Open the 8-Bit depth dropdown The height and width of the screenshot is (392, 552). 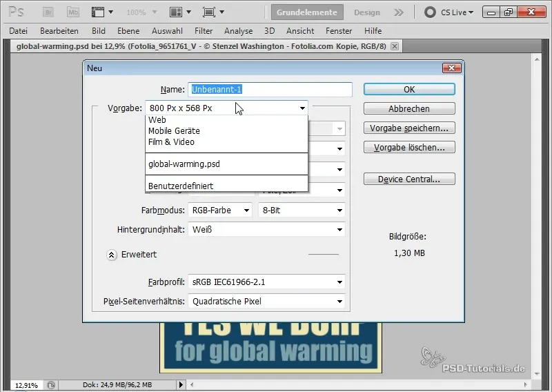tap(302, 210)
